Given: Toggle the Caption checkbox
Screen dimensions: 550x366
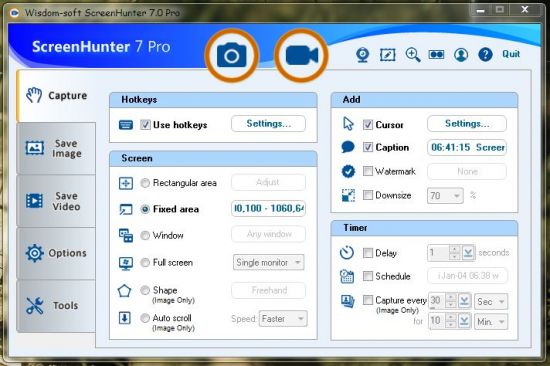Looking at the screenshot, I should click(368, 147).
